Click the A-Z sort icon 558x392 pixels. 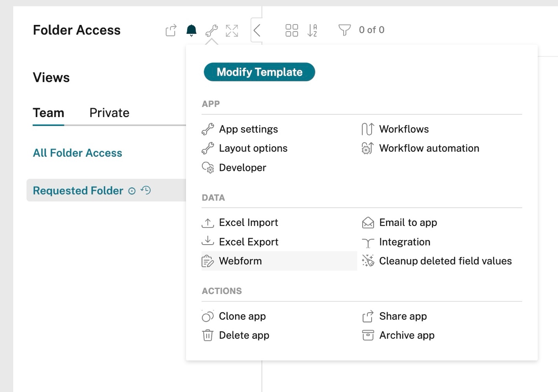[x=312, y=30]
